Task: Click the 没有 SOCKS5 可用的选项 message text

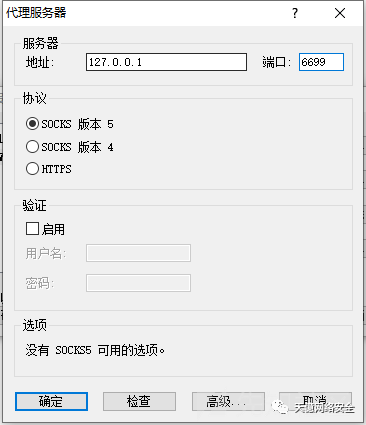Action: click(95, 350)
